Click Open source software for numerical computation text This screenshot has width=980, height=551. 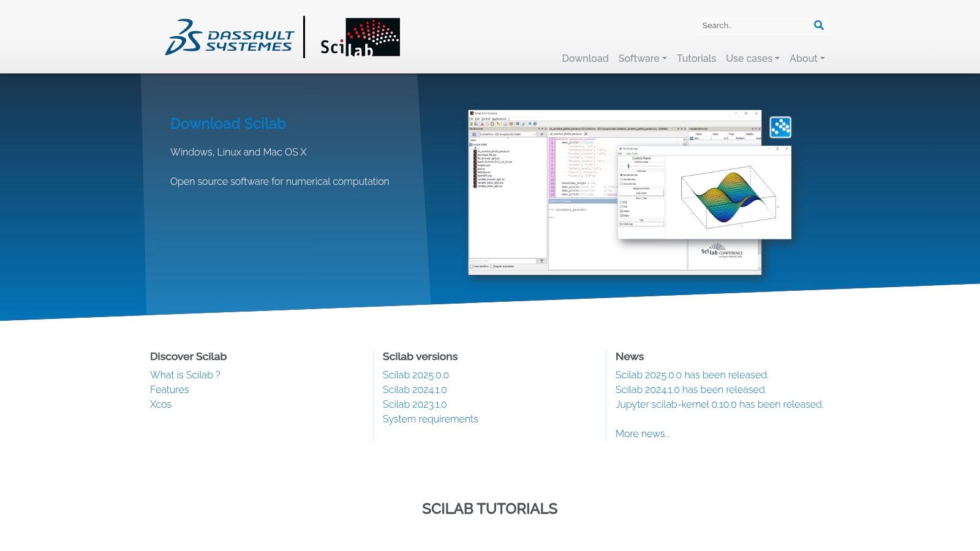[x=280, y=181]
